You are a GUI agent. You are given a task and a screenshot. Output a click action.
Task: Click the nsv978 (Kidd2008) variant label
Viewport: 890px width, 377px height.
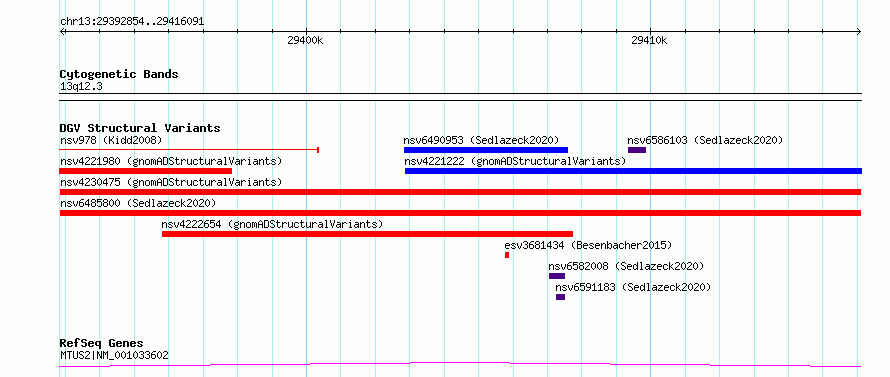coord(111,140)
